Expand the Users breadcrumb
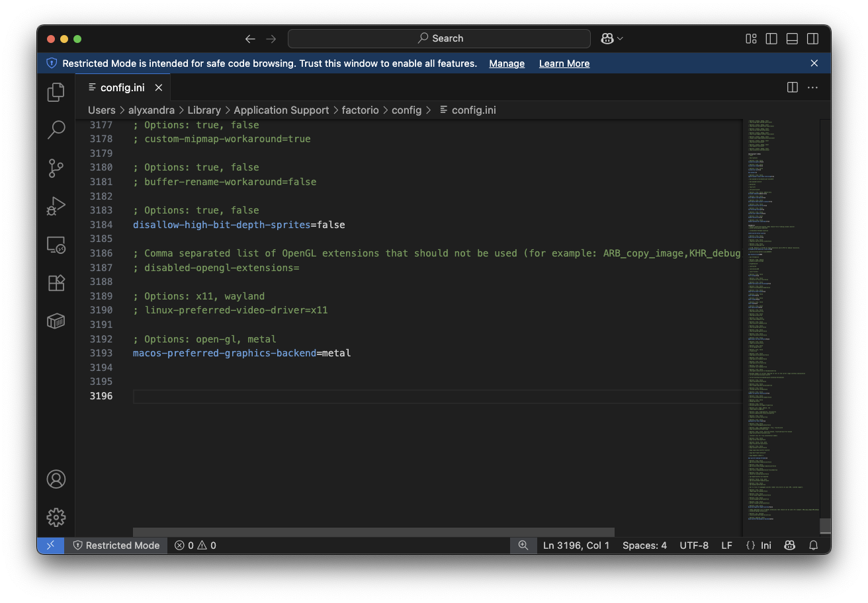868x603 pixels. point(101,110)
